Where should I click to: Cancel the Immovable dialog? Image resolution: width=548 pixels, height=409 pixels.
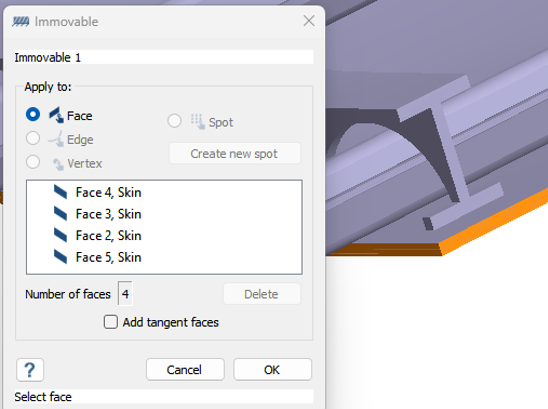pyautogui.click(x=185, y=369)
